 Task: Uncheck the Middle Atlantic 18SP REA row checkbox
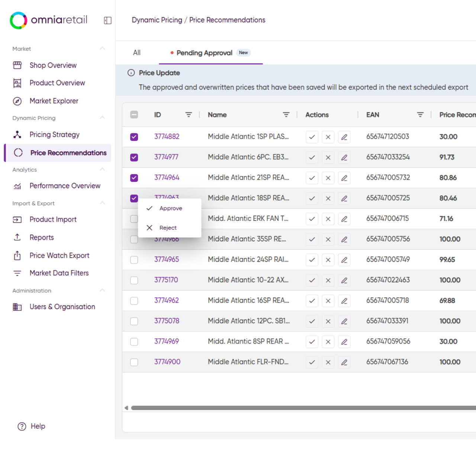134,198
